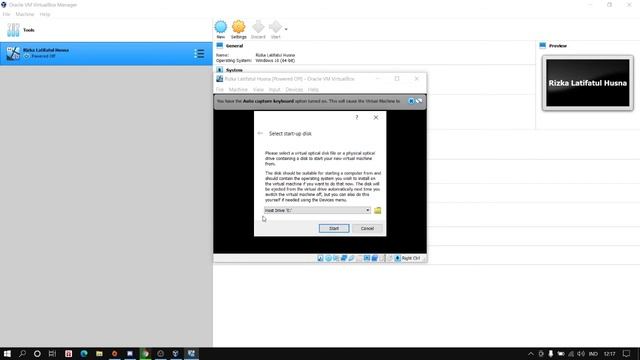Click the shared folders status icon
Image resolution: width=640 pixels, height=360 pixels.
point(359,258)
